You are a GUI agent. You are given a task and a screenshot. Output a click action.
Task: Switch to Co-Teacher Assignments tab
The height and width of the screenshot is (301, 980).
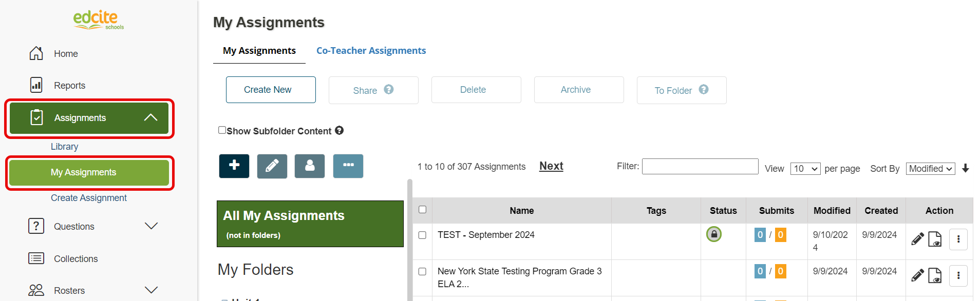[x=371, y=51]
